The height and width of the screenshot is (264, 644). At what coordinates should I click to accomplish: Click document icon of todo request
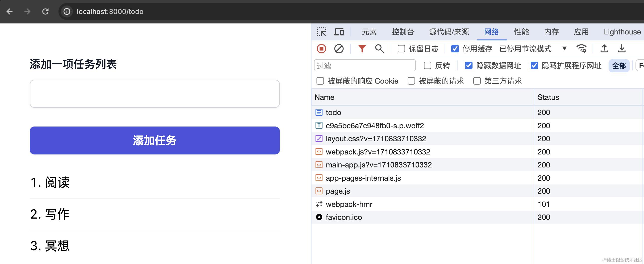coord(319,112)
